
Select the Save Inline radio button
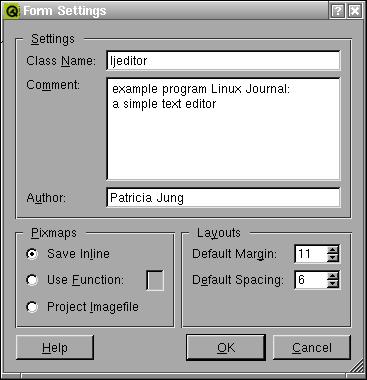32,254
